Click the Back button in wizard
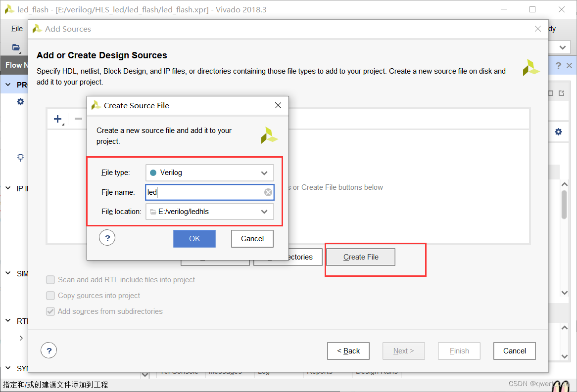 point(348,351)
